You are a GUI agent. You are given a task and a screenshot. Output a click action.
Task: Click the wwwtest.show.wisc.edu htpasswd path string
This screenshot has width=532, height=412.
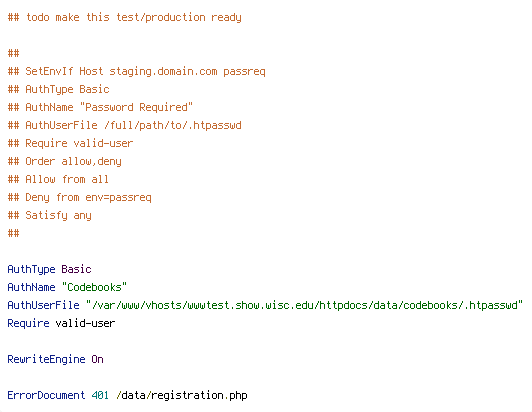[304, 305]
